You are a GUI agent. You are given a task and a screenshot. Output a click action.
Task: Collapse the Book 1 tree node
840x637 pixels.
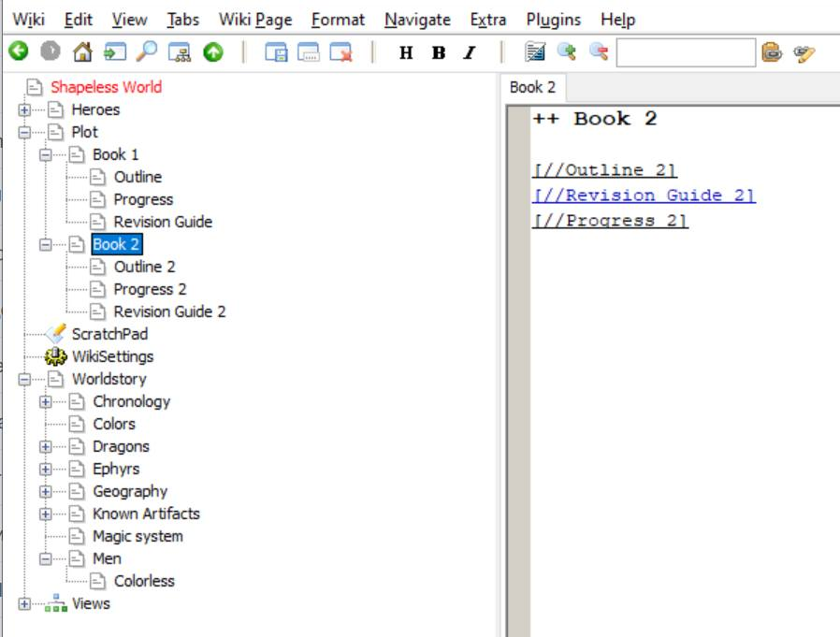click(46, 155)
